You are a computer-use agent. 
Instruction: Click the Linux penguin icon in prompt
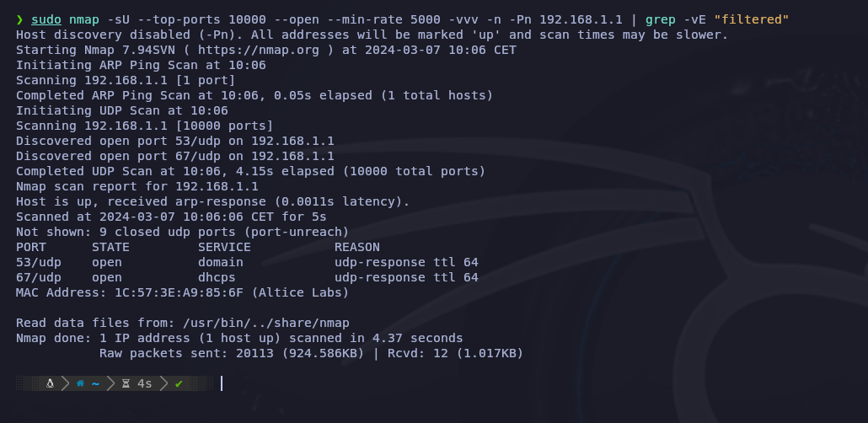(x=50, y=383)
